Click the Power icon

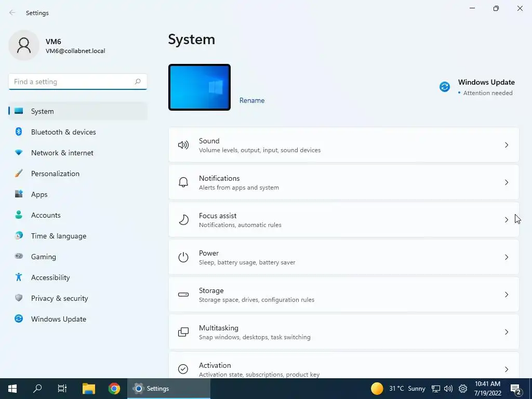tap(183, 257)
